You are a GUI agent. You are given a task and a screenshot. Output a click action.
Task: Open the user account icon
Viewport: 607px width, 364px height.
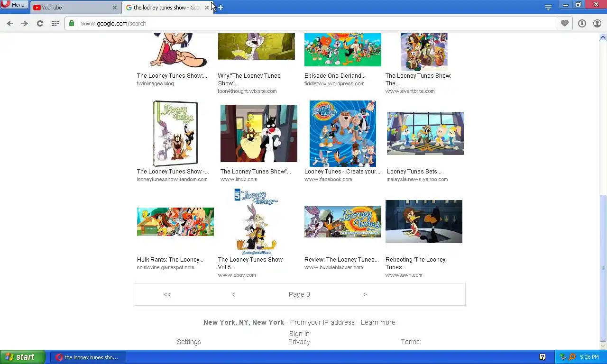(597, 23)
